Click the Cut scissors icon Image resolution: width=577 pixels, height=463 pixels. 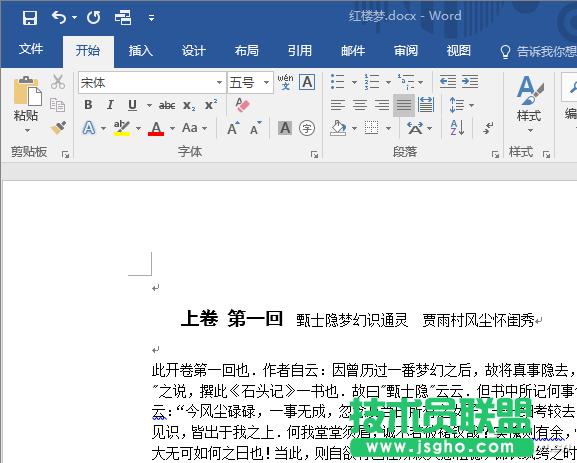pos(58,82)
